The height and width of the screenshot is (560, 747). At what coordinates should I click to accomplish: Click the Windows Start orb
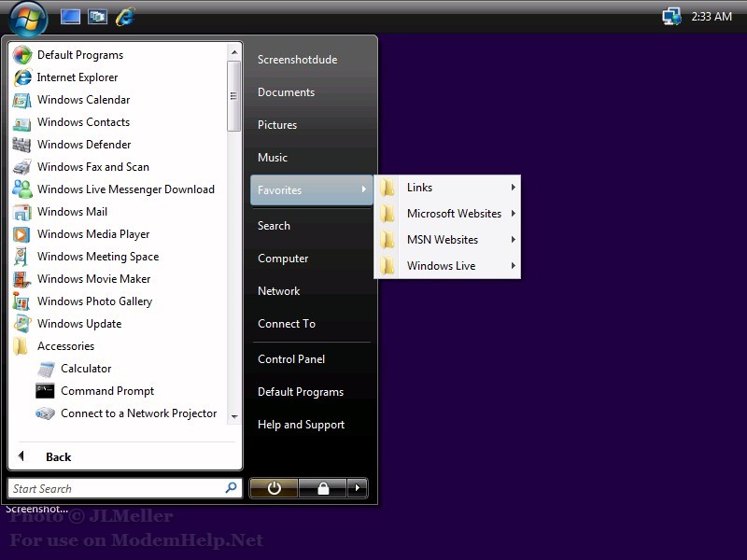coord(28,17)
